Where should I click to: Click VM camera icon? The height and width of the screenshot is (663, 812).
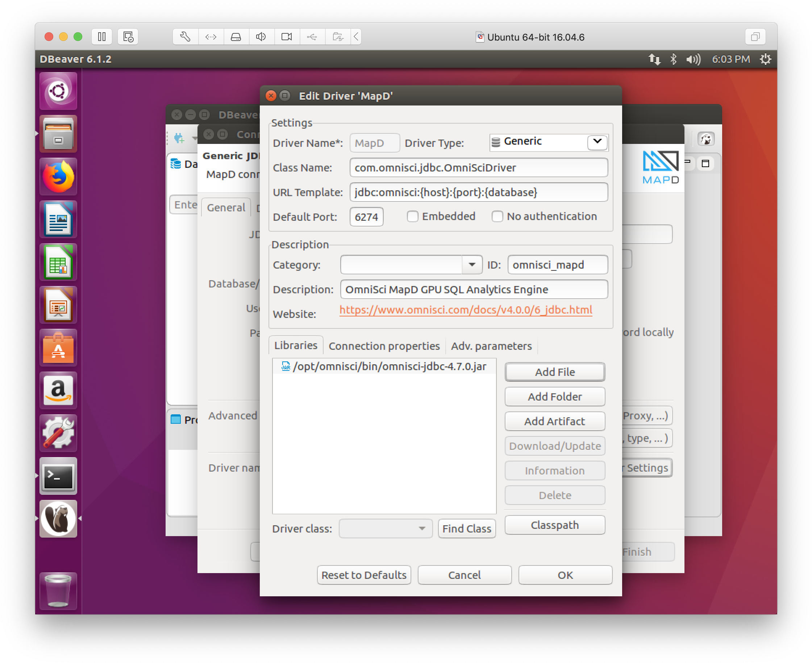point(287,37)
